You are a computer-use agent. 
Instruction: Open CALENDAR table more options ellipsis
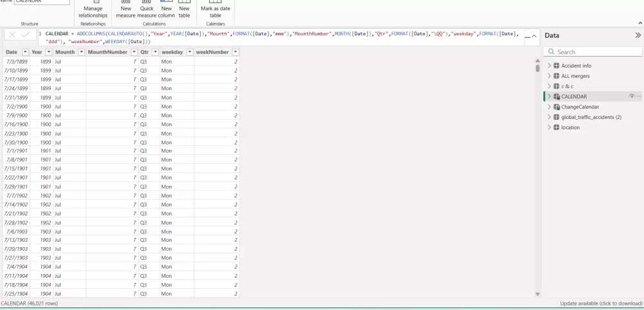[x=639, y=96]
